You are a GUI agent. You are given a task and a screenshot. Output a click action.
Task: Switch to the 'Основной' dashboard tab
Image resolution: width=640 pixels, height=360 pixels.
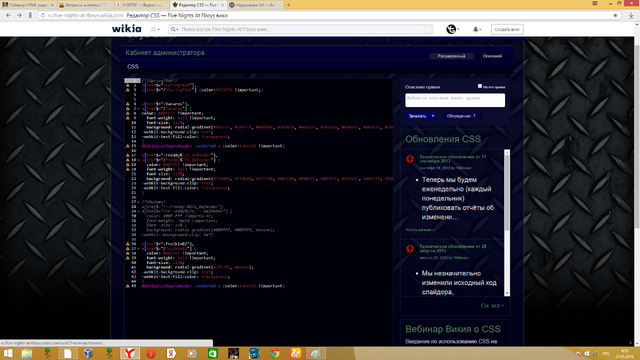click(x=492, y=56)
